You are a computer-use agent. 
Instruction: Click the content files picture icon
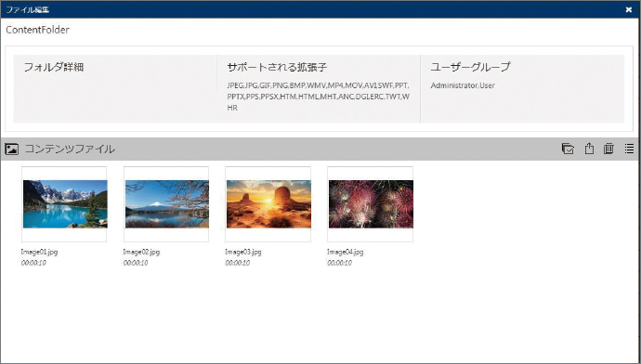point(12,149)
